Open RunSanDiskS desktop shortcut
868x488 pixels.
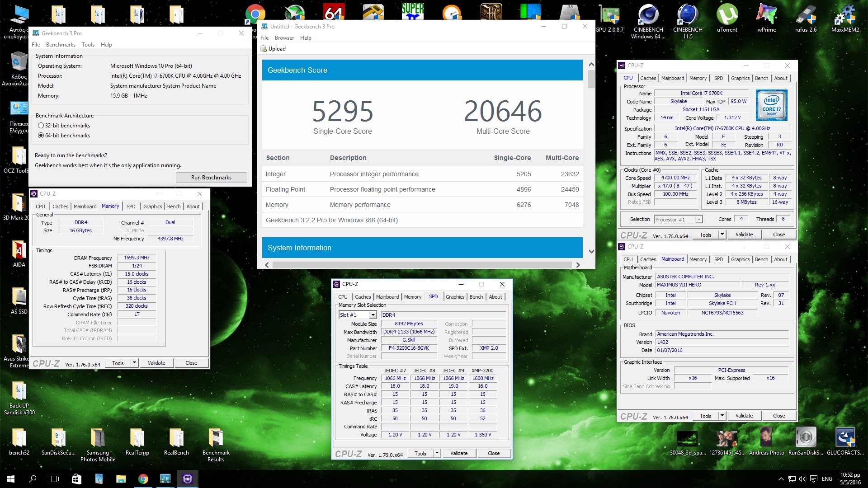(x=806, y=441)
